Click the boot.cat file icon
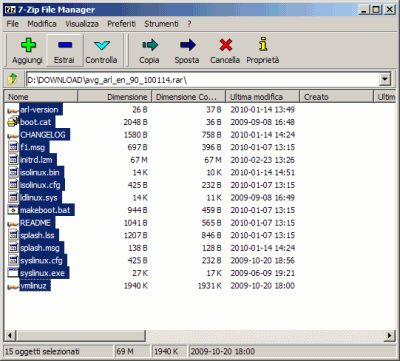The height and width of the screenshot is (361, 400). [x=13, y=122]
